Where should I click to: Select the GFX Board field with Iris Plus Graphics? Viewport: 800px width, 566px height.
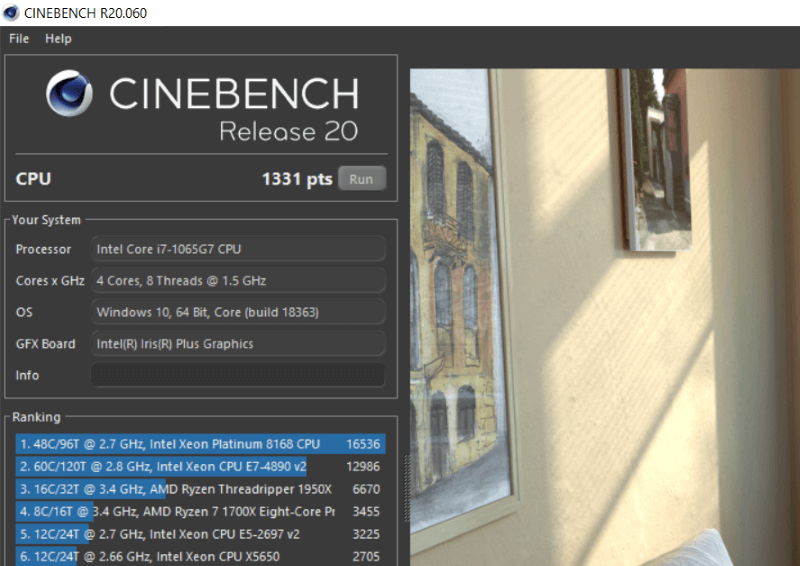(238, 344)
